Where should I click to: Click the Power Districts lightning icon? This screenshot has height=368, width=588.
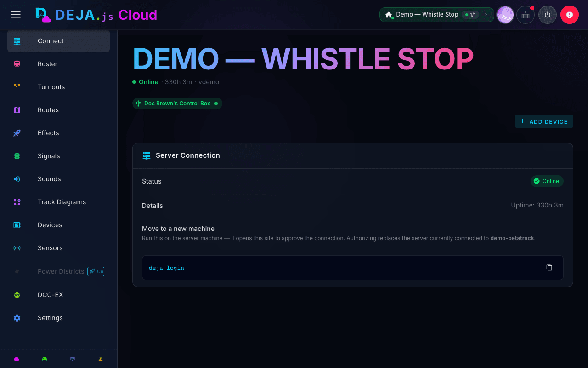click(17, 271)
